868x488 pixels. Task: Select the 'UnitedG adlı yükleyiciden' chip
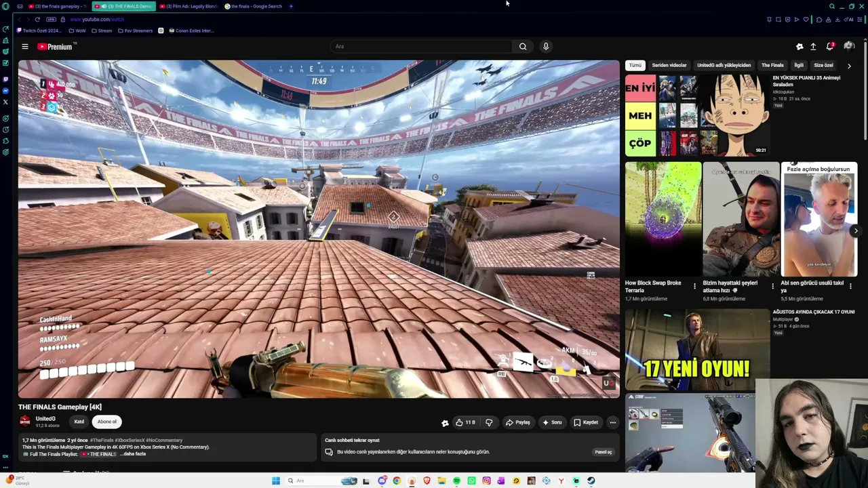[724, 65]
